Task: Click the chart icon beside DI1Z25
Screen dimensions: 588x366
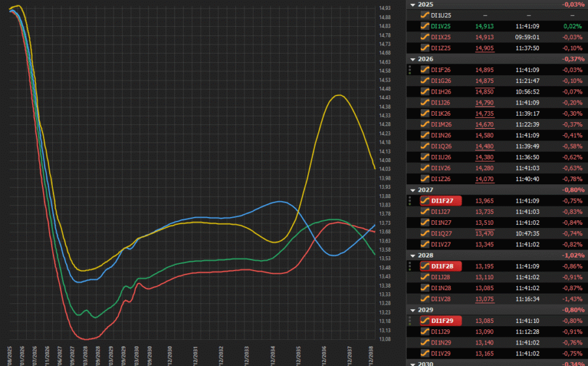Action: click(425, 48)
